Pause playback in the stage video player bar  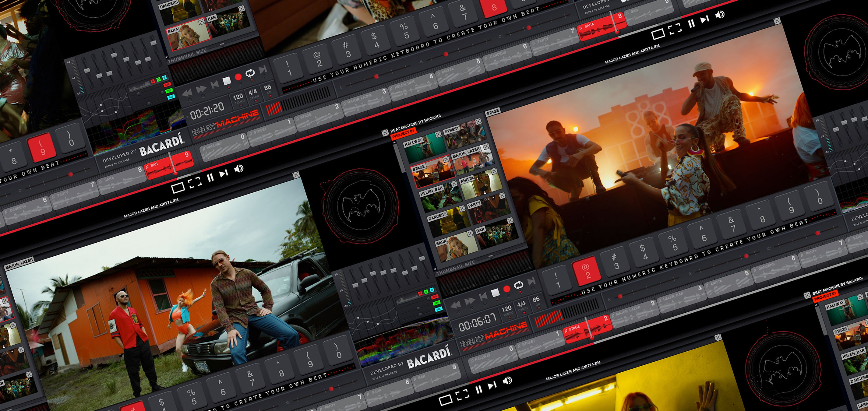pyautogui.click(x=691, y=23)
